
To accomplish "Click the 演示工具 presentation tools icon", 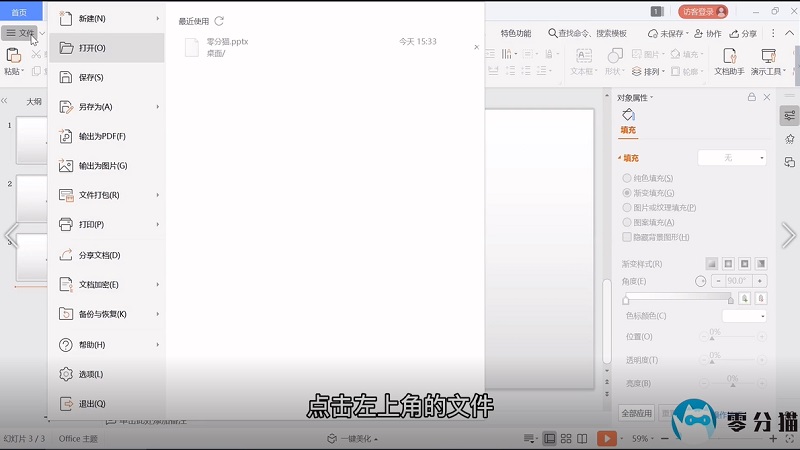I will point(768,56).
